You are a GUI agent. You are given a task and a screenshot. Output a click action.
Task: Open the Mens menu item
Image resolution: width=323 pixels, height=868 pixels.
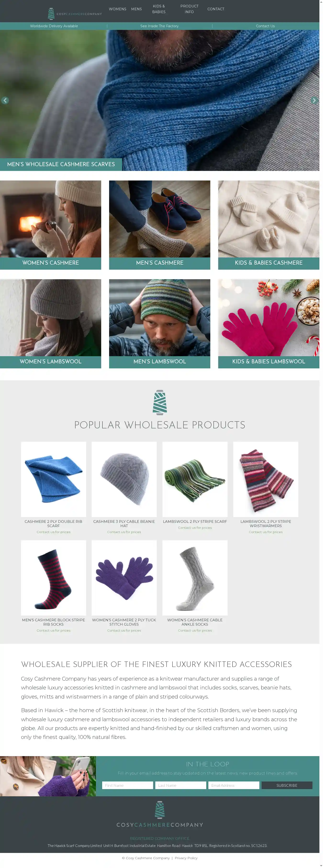pos(137,9)
